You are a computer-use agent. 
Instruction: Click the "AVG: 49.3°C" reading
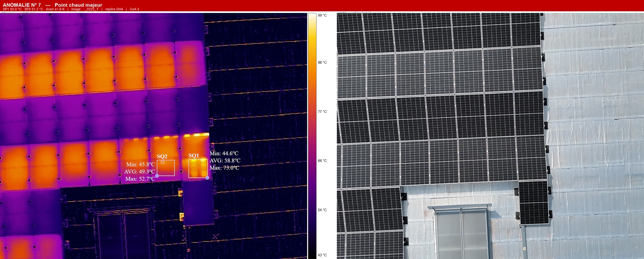[x=140, y=172]
